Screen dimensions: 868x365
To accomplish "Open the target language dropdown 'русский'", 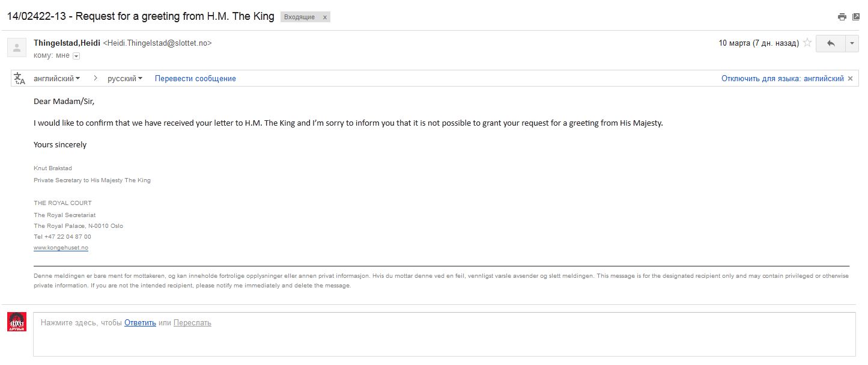I will (x=125, y=79).
